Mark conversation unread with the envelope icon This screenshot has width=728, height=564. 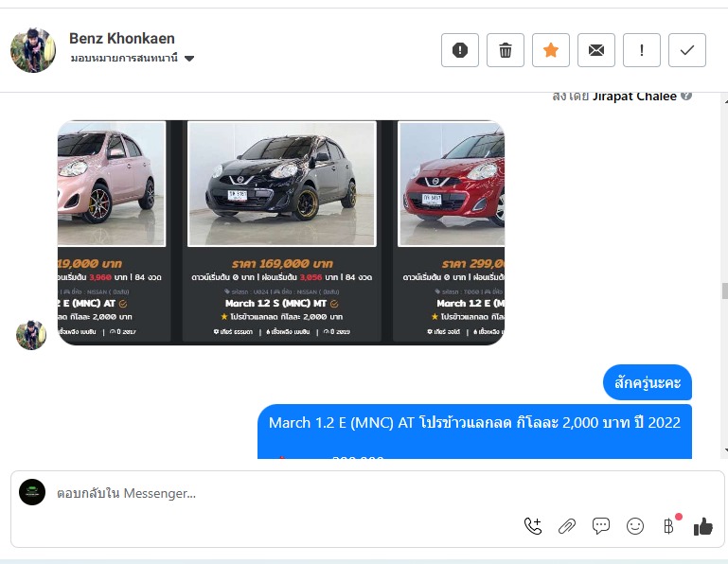[596, 50]
